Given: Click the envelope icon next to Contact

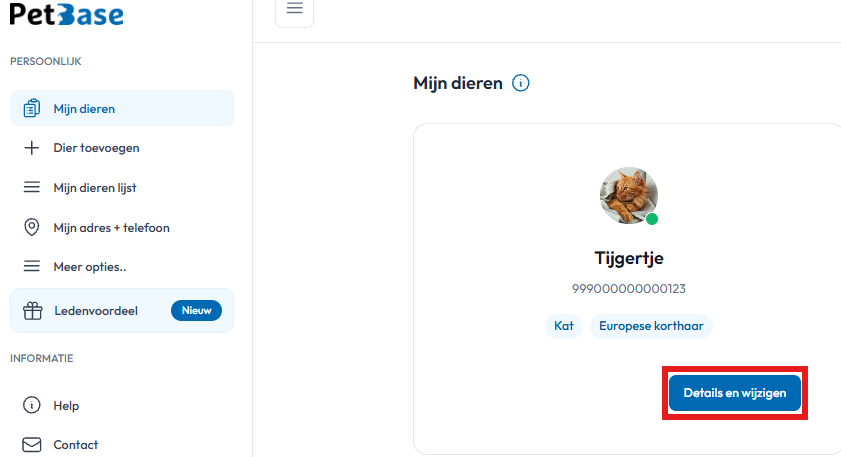Looking at the screenshot, I should [32, 445].
